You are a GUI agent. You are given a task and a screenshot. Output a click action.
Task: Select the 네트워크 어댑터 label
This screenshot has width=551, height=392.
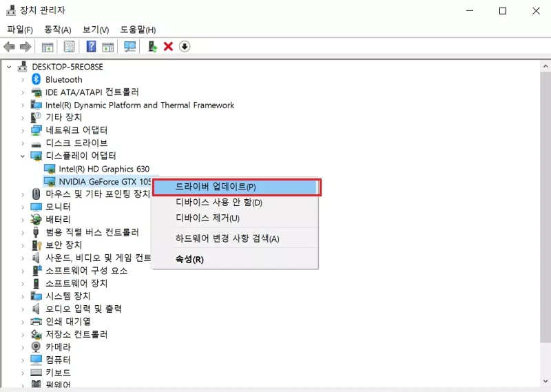click(76, 130)
